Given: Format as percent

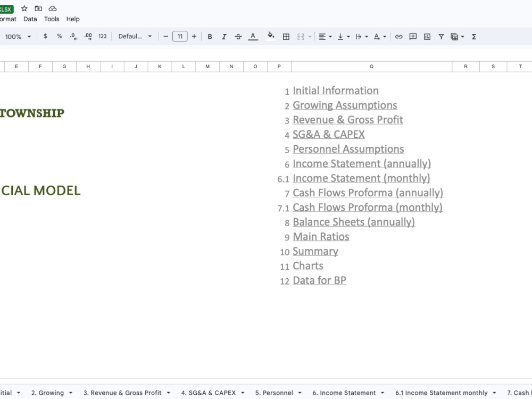Looking at the screenshot, I should click(60, 36).
